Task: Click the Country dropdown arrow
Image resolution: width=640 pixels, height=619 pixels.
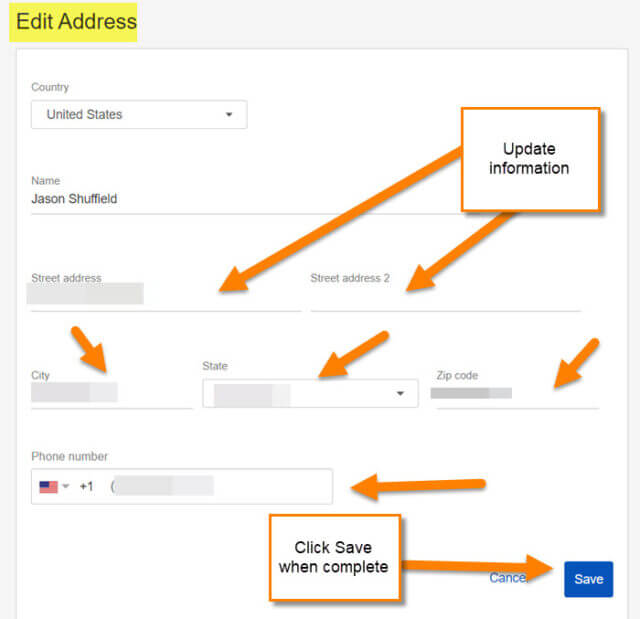Action: [229, 115]
